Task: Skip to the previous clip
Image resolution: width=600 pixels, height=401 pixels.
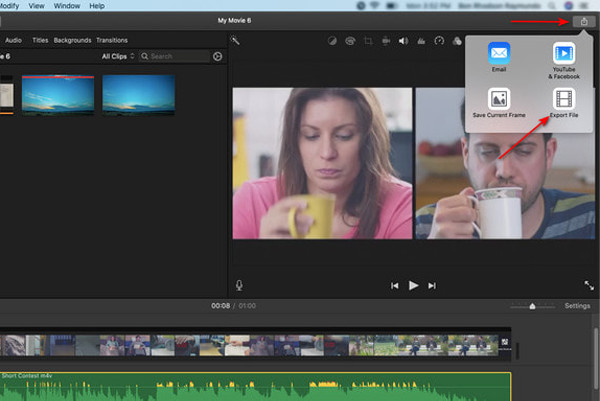Action: point(395,286)
